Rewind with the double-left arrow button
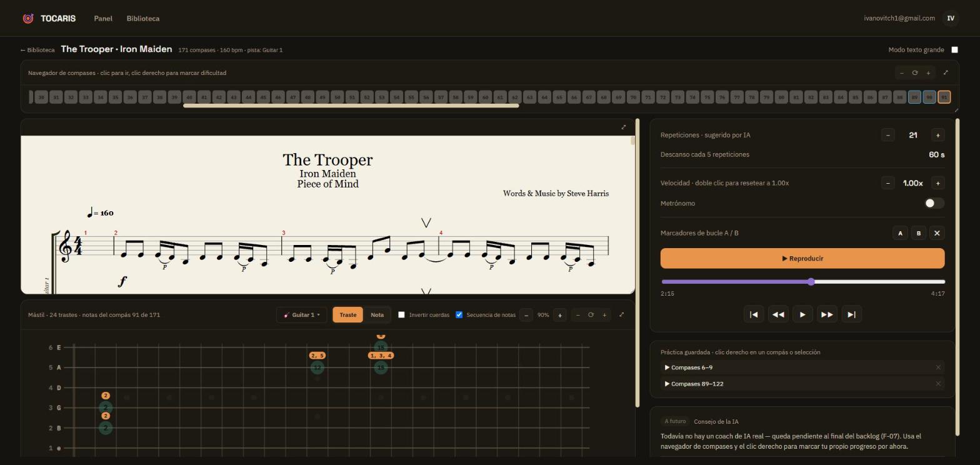Viewport: 980px width, 465px height. [778, 314]
